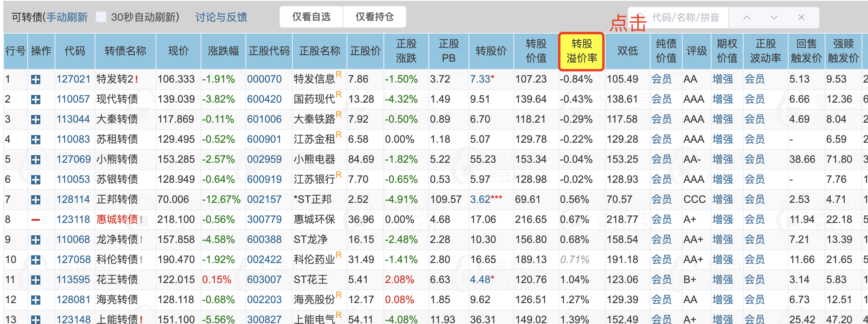Remove 惠城转债 using the red minus icon
This screenshot has height=324, width=868.
pos(36,220)
